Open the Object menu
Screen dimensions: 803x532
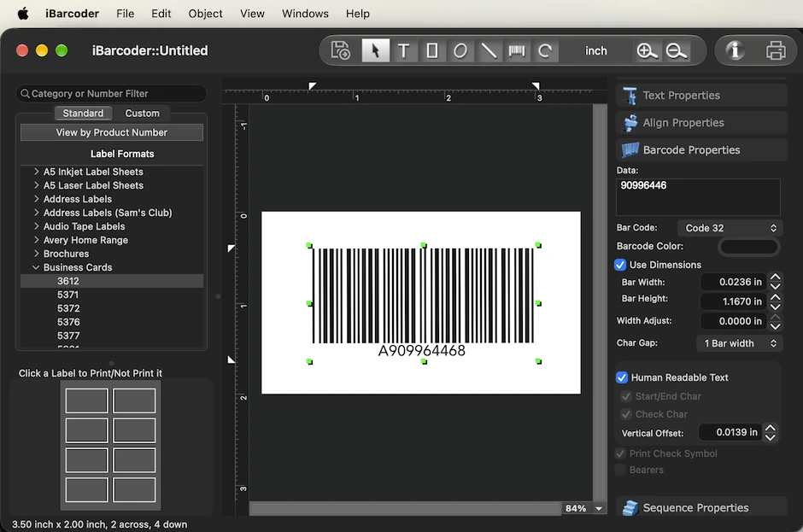(205, 14)
